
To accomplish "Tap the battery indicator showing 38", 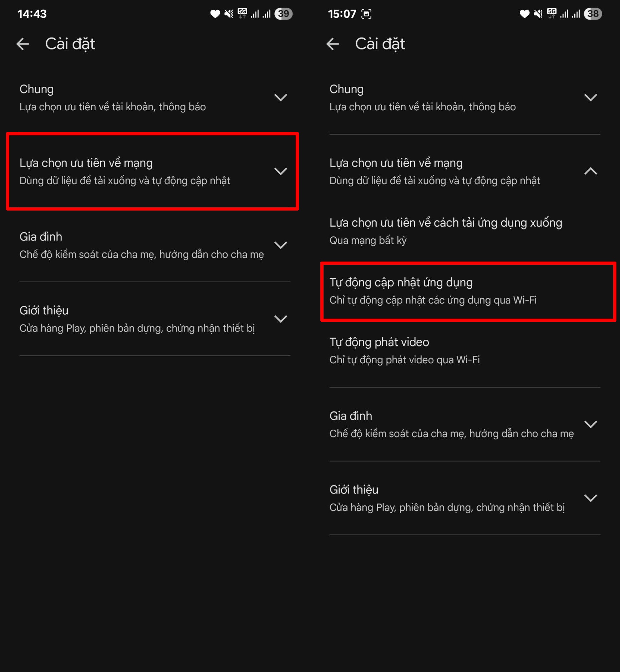I will pyautogui.click(x=593, y=14).
